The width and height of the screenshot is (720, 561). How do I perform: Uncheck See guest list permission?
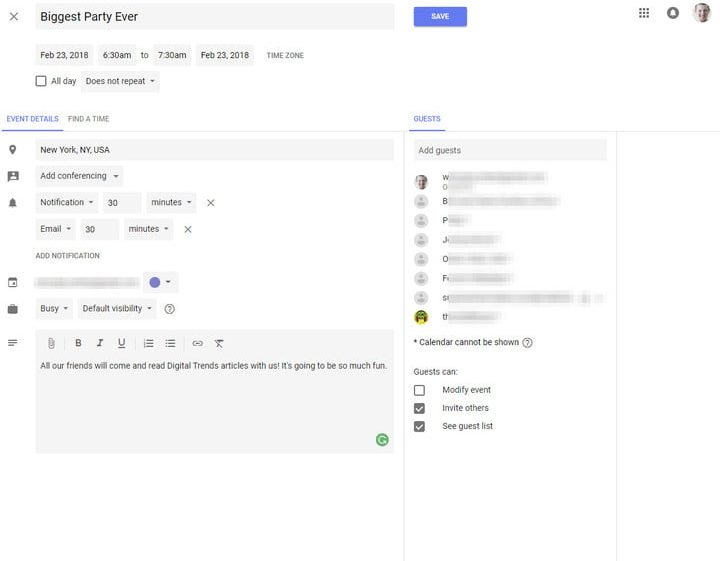point(419,426)
